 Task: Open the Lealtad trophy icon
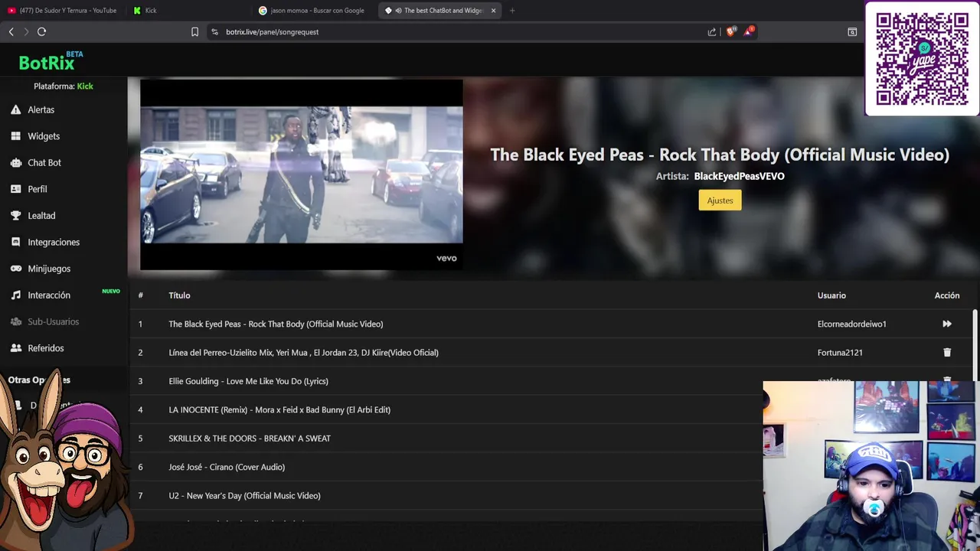point(15,216)
